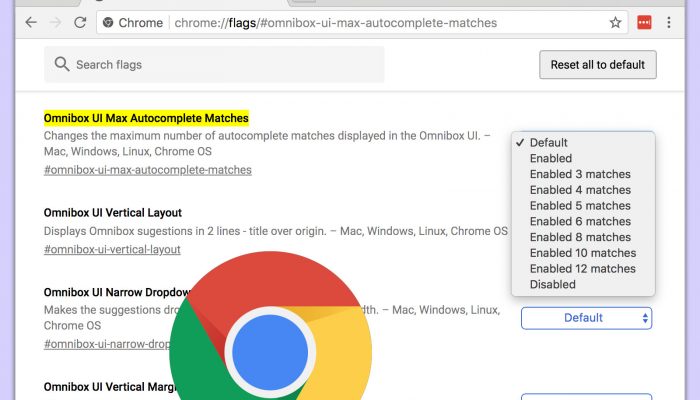Go back with the back arrow
Screen dimensions: 700x400
[31, 22]
